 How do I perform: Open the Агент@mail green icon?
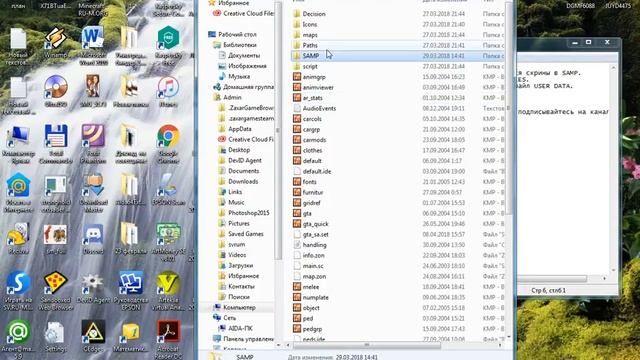[18, 340]
